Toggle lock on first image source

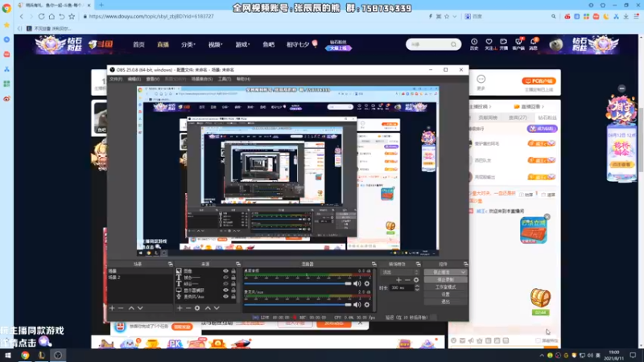[x=233, y=271]
